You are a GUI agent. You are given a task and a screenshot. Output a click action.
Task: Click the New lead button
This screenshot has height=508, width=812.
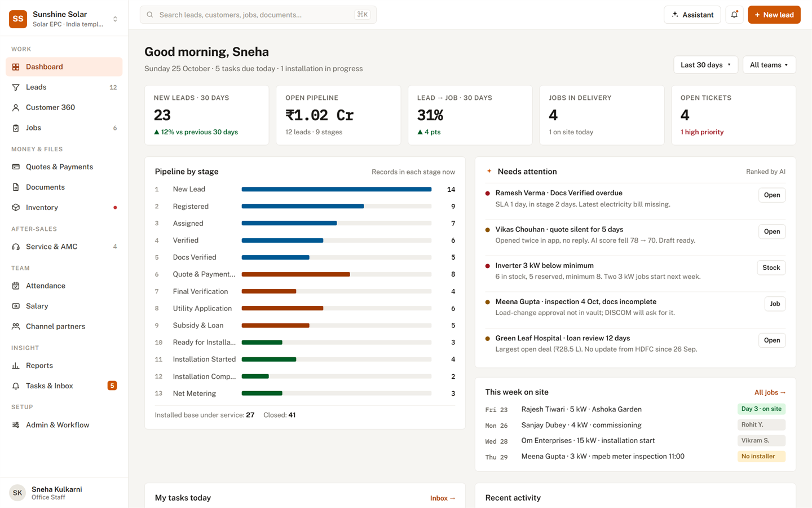pos(774,15)
